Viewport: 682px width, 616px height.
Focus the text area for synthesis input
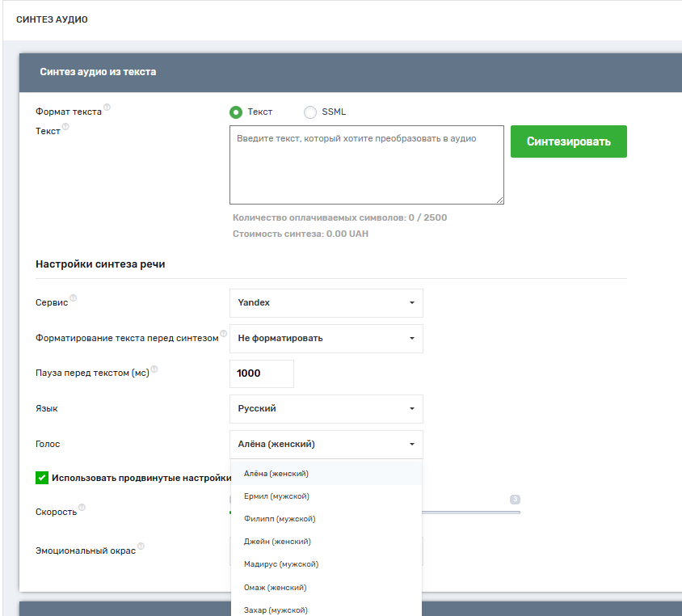pos(366,165)
